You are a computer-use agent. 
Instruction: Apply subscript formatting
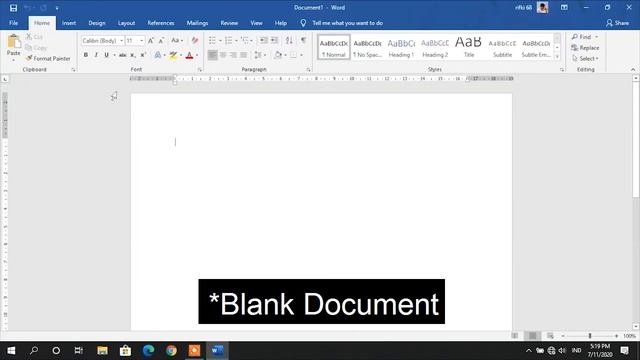coord(133,55)
